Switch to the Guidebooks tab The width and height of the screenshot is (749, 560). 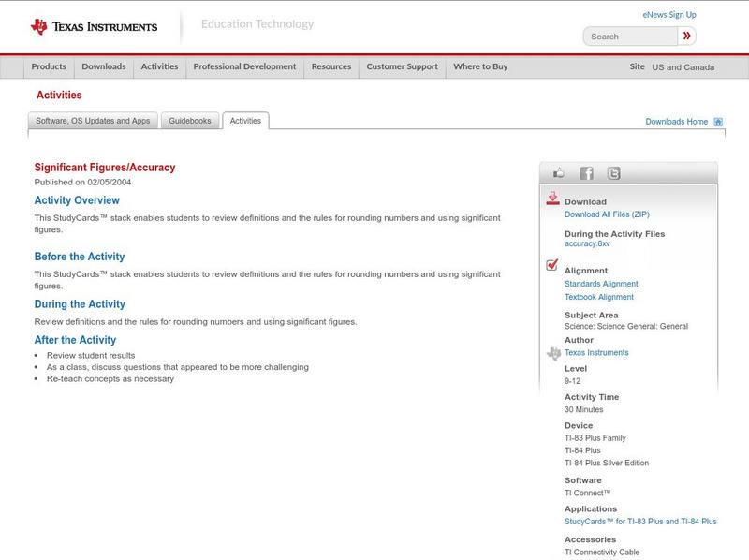190,121
